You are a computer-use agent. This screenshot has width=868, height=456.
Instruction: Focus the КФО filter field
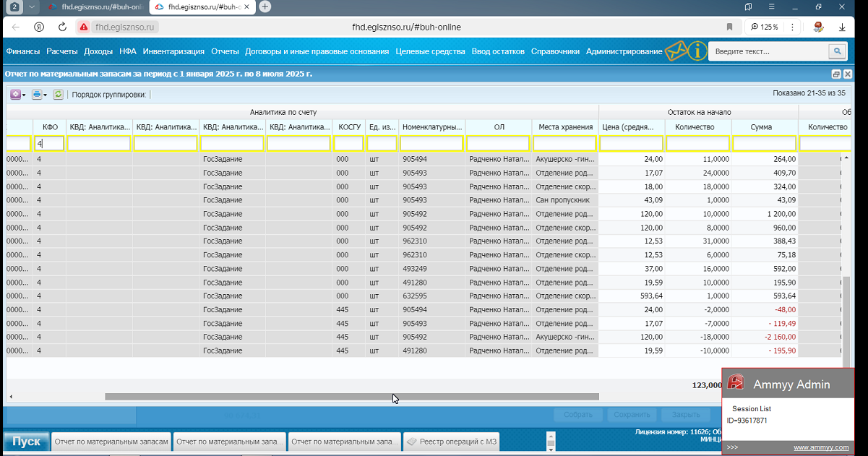pos(50,144)
